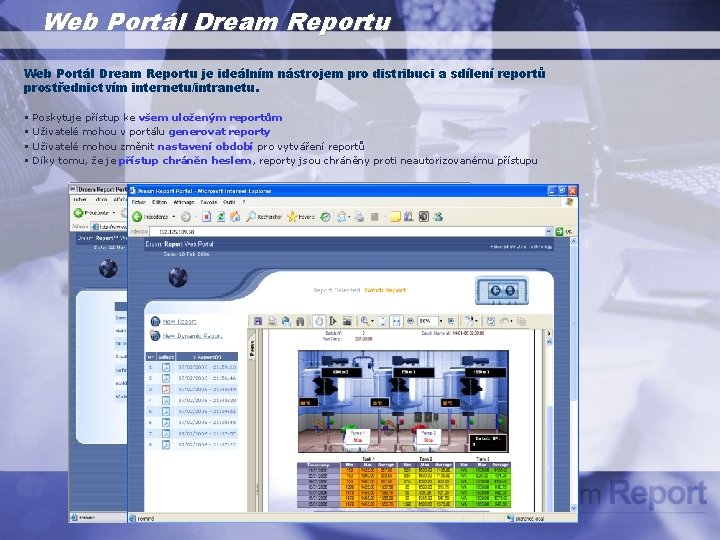Viewport: 720px width, 540px height.
Task: Click the magnifier Zoom In tool
Action: 365,321
